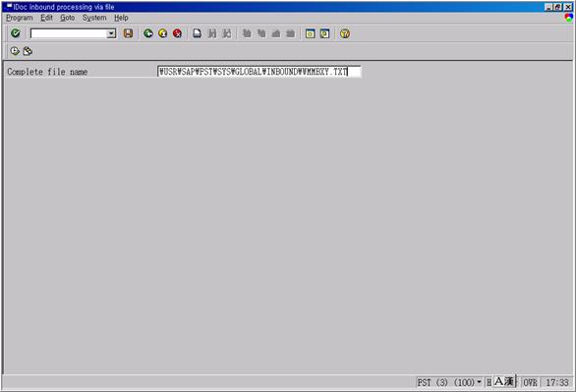This screenshot has height=392, width=576.
Task: Toggle the OVR overwrite mode indicator
Action: 530,383
